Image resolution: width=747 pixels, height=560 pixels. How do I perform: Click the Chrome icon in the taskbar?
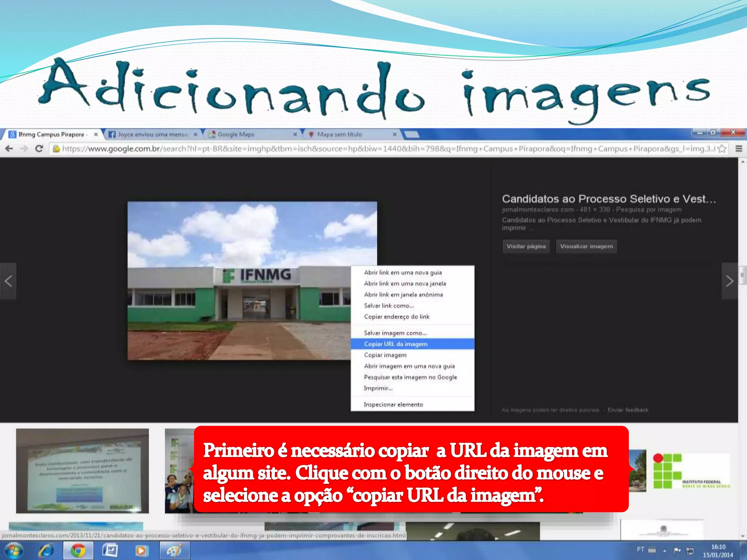point(78,550)
